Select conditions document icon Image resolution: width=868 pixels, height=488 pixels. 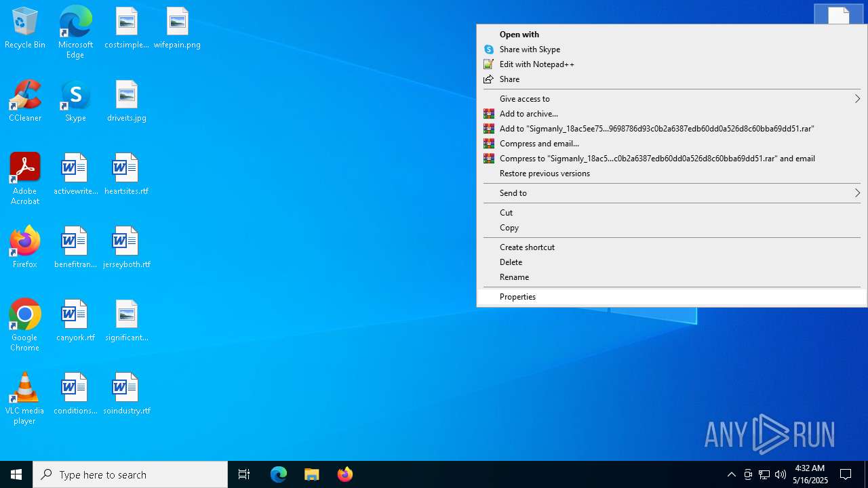[x=75, y=394]
